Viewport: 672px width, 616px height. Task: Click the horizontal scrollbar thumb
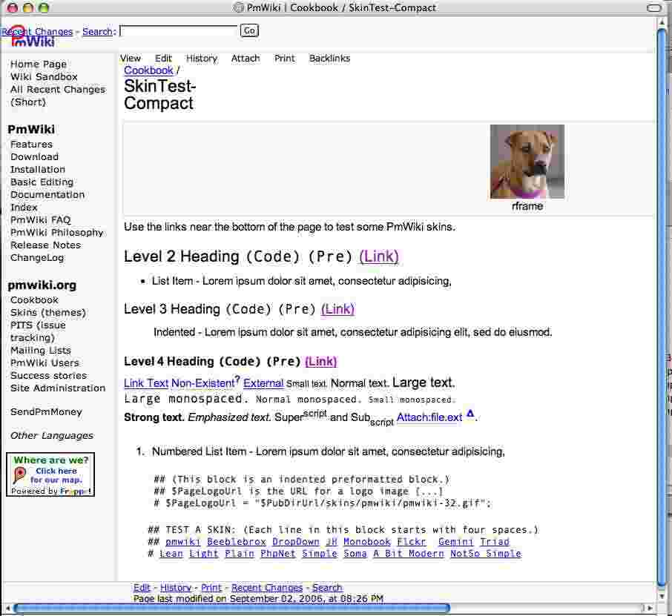pos(232,608)
